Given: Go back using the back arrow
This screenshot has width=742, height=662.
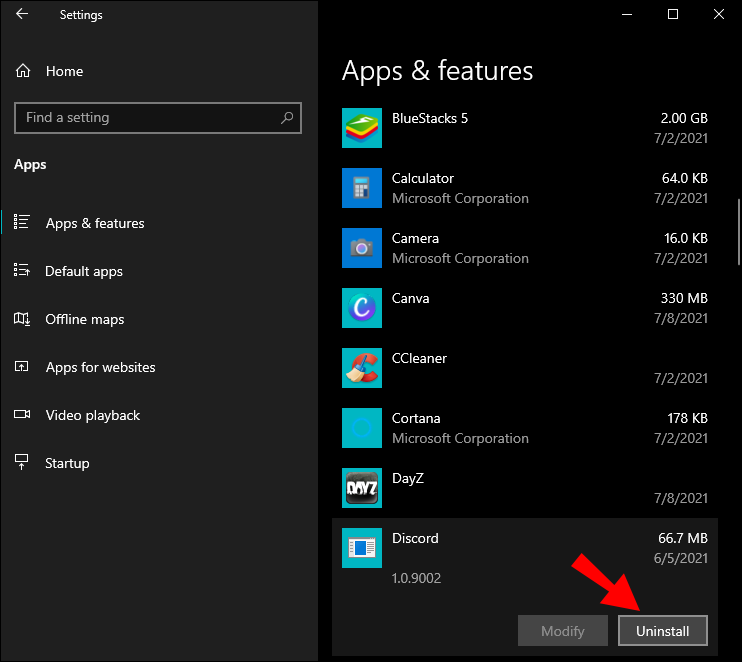Looking at the screenshot, I should [x=22, y=15].
